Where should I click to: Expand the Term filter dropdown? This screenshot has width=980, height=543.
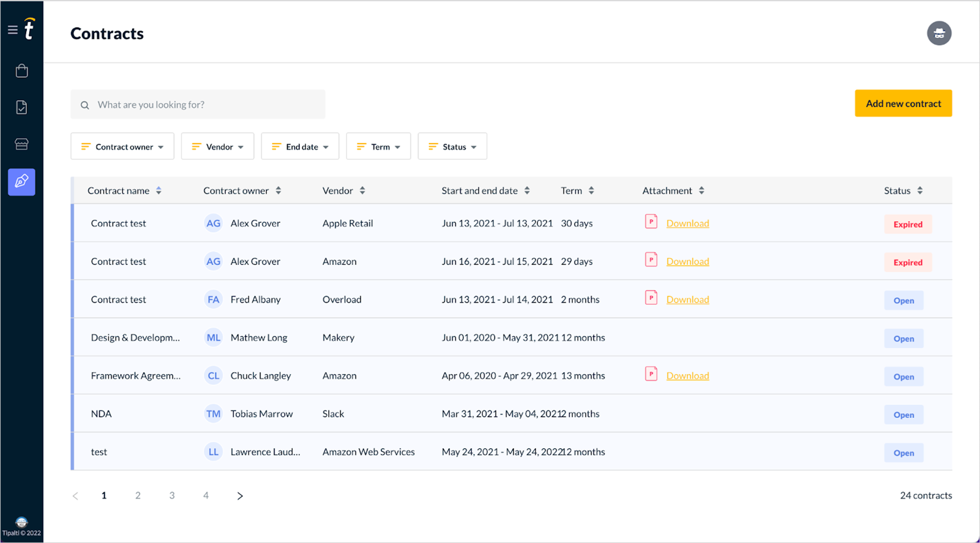[378, 146]
